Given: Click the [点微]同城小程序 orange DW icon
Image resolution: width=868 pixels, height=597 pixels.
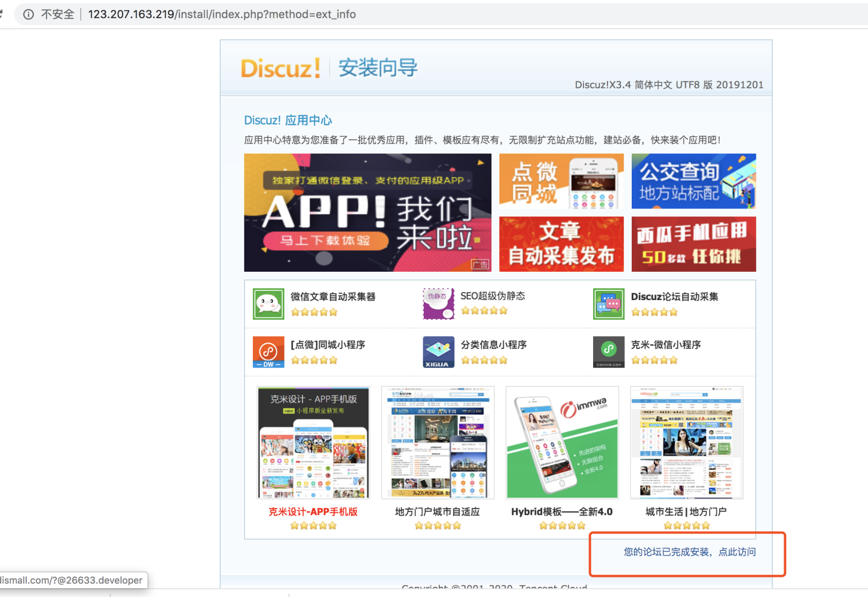Looking at the screenshot, I should [x=268, y=352].
